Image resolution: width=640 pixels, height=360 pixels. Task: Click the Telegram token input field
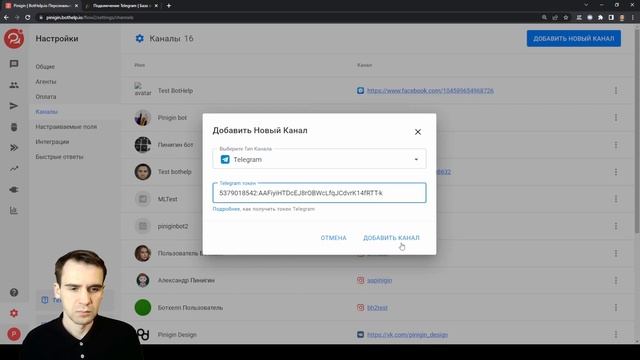pos(319,193)
